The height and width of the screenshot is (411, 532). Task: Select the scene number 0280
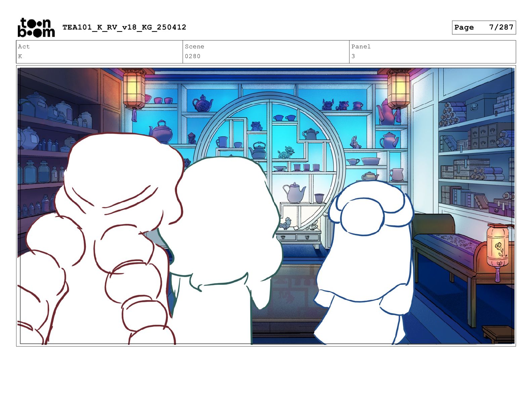pyautogui.click(x=193, y=56)
